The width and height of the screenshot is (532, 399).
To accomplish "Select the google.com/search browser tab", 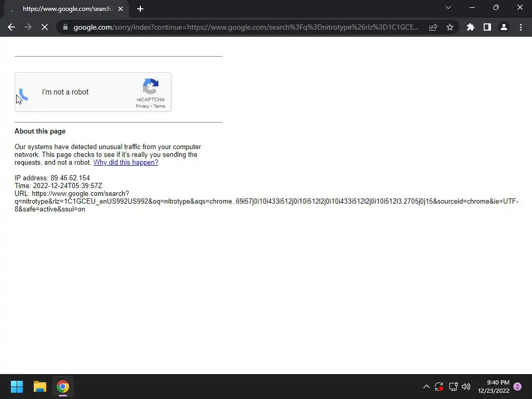I will coord(66,9).
